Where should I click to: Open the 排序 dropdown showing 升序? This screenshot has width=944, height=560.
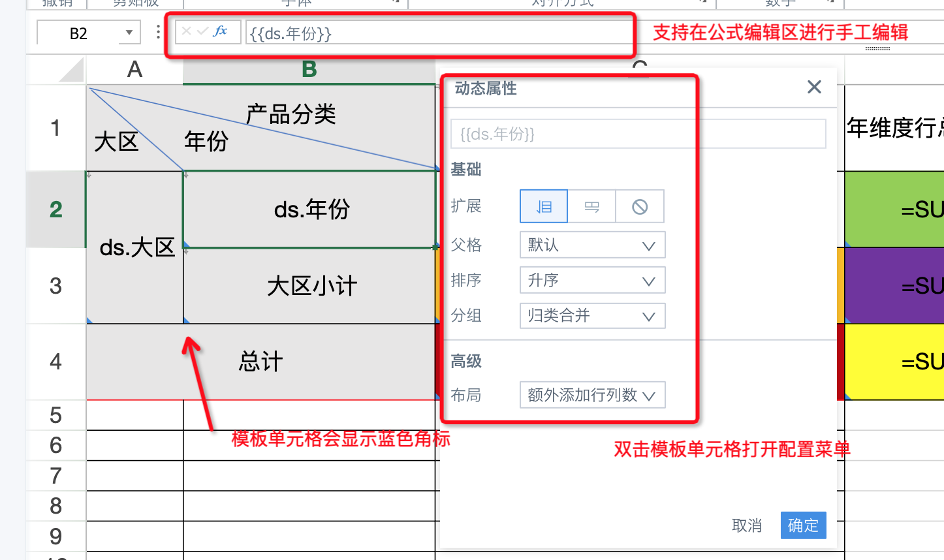[x=592, y=281]
